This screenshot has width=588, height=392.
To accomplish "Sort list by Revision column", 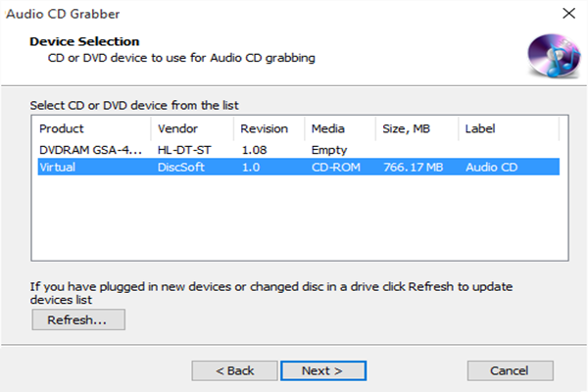I will pos(269,128).
